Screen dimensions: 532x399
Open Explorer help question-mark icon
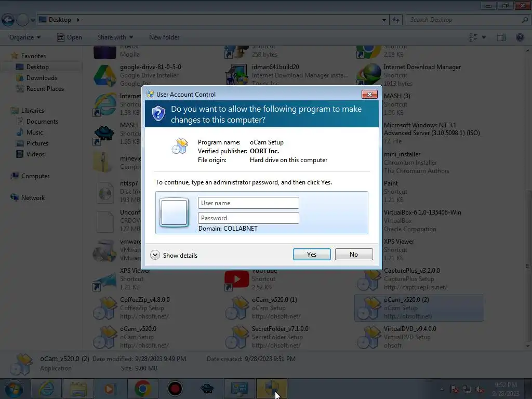point(520,37)
